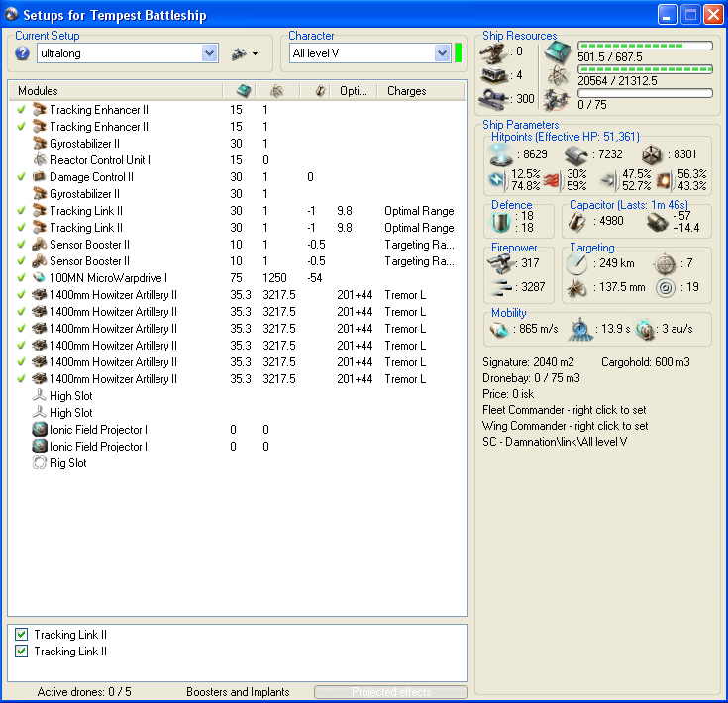
Task: Click the first Tracking Link II module icon
Action: coord(40,211)
